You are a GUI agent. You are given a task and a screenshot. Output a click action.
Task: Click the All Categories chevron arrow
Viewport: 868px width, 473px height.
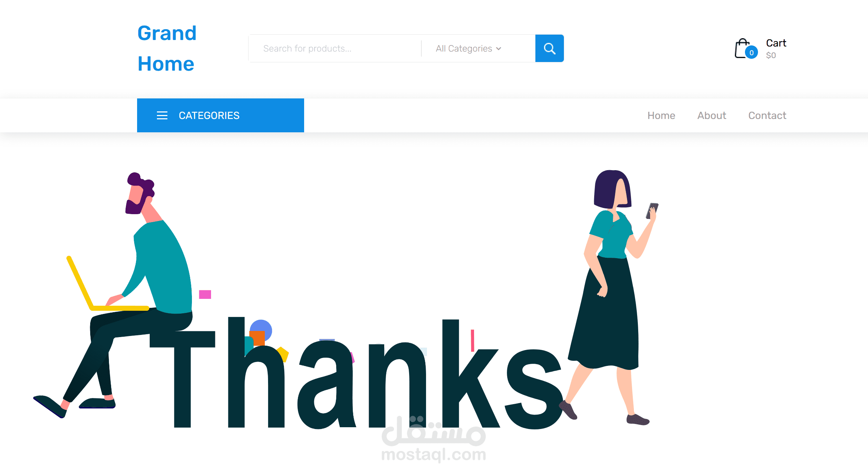(499, 49)
